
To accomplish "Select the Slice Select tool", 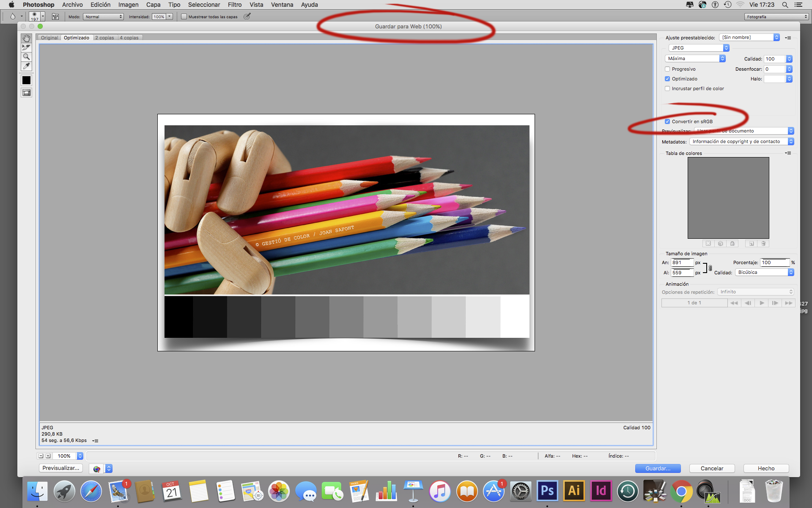I will coord(26,47).
